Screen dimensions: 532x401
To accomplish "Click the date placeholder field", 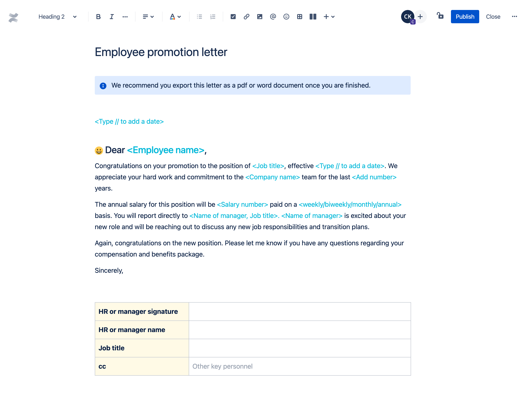I will click(129, 121).
